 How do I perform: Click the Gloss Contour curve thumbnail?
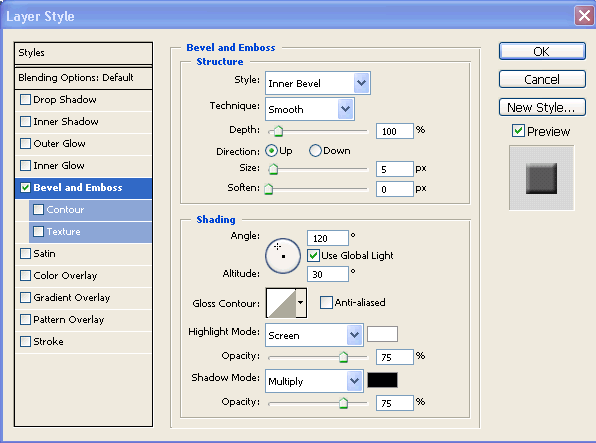(x=281, y=303)
